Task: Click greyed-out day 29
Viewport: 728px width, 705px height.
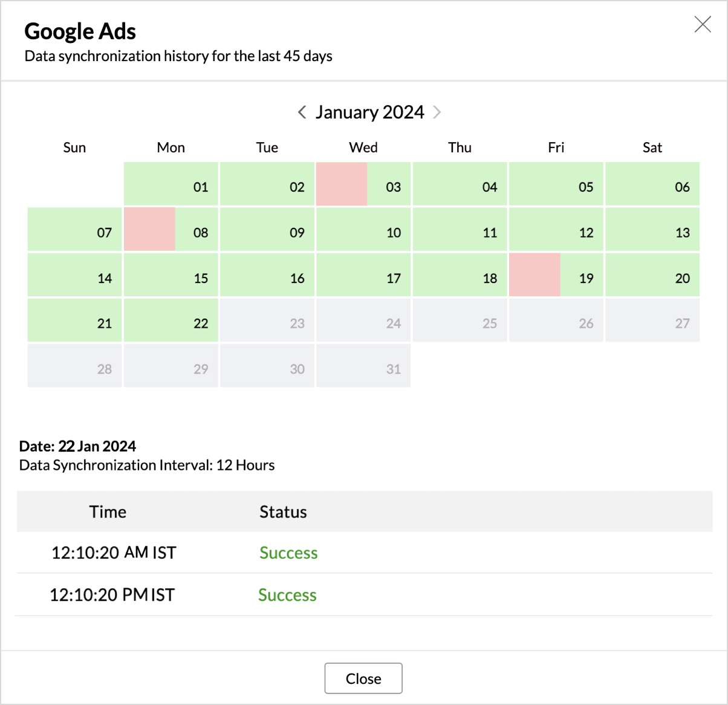Action: [x=171, y=366]
